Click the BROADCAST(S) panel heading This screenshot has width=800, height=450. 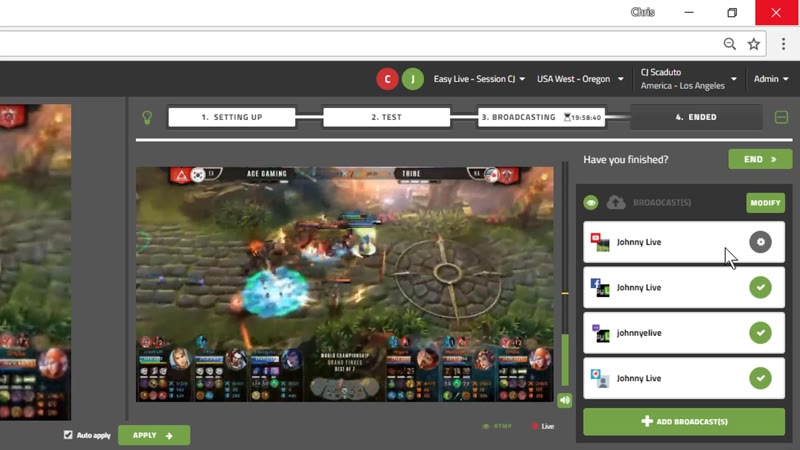click(x=662, y=203)
